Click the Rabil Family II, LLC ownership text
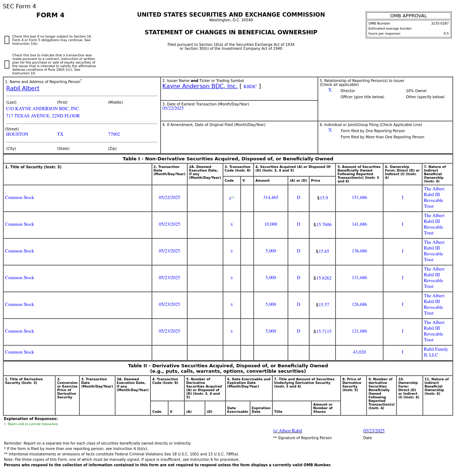Image resolution: width=456 pixels, height=476 pixels. click(x=436, y=352)
